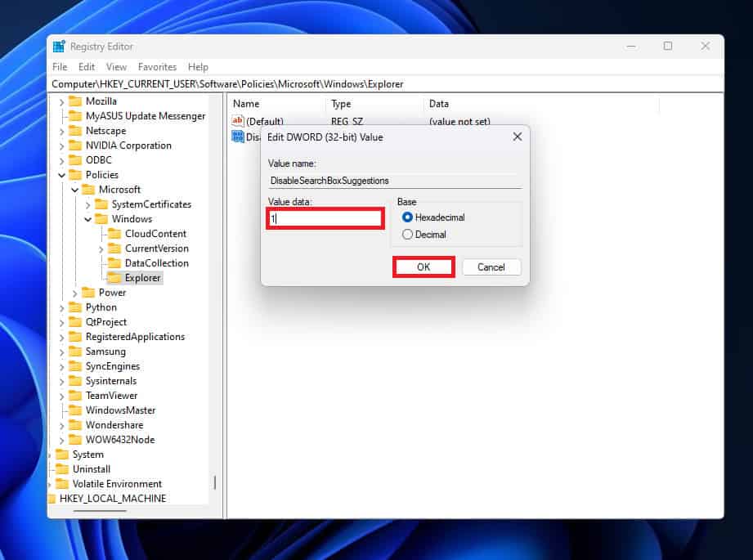The image size is (753, 560).
Task: Click the tree pane horizontal scrollbar
Action: coord(100,511)
